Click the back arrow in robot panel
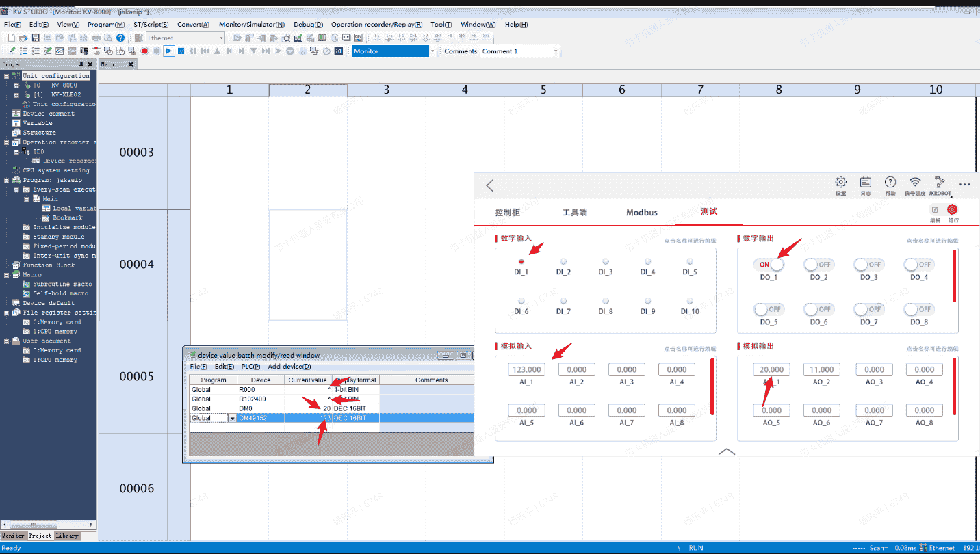The height and width of the screenshot is (554, 980). tap(489, 185)
